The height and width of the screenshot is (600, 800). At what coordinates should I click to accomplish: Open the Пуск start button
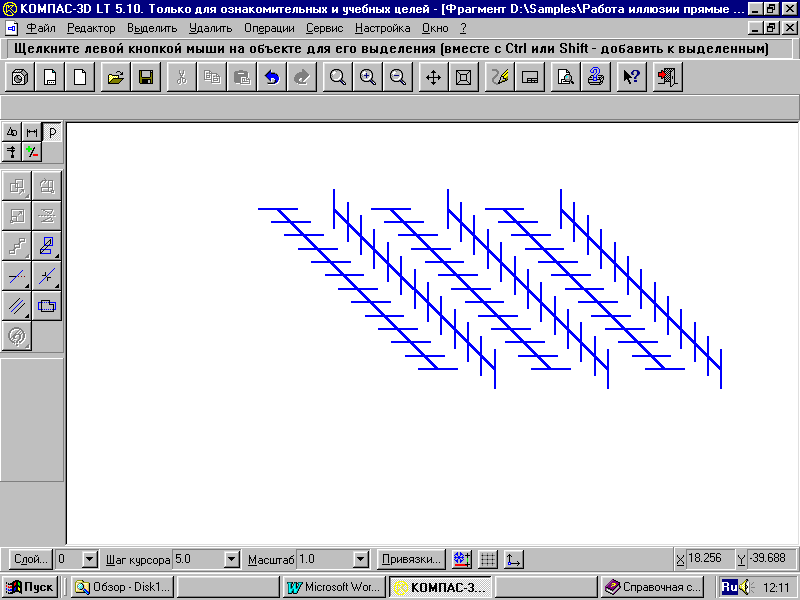click(x=30, y=587)
